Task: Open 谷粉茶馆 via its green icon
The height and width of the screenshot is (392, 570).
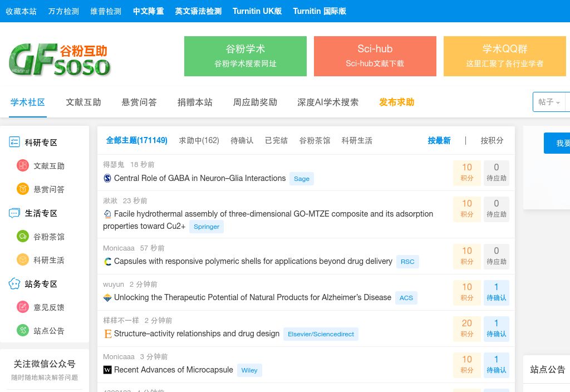Action: 22,236
